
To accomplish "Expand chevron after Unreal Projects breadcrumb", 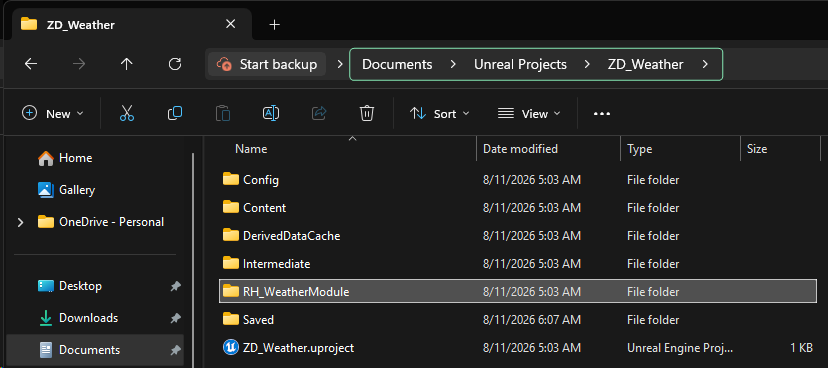I will click(587, 64).
